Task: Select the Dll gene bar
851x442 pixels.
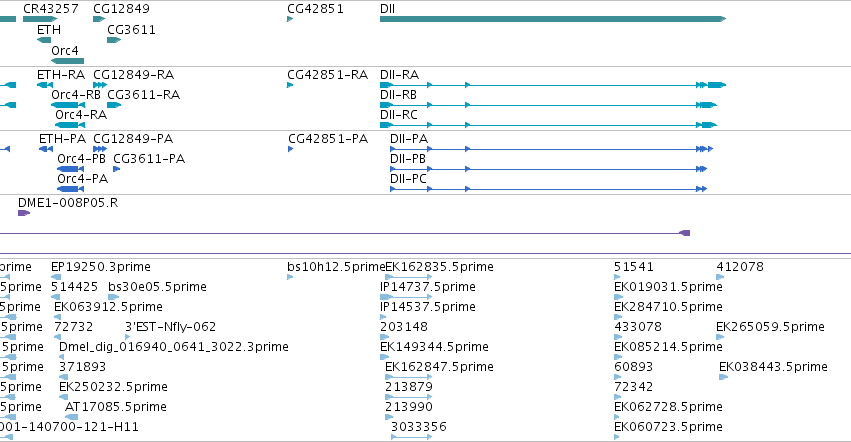Action: click(552, 19)
